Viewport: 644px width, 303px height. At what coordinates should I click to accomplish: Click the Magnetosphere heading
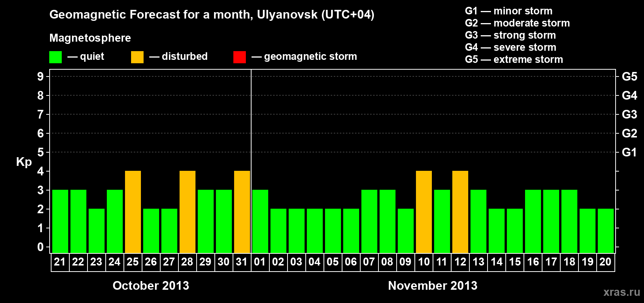tap(90, 38)
